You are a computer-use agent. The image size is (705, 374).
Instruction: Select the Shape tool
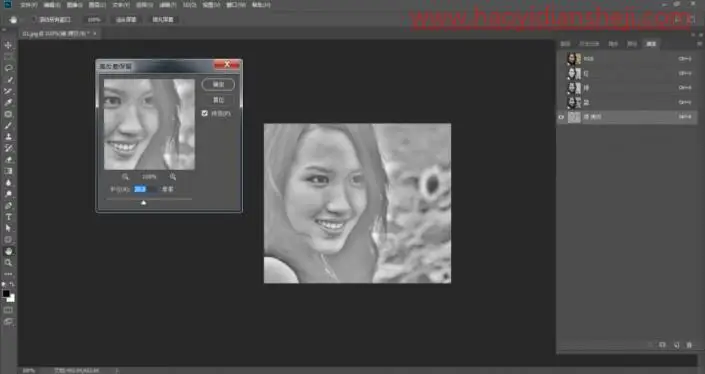pyautogui.click(x=8, y=240)
